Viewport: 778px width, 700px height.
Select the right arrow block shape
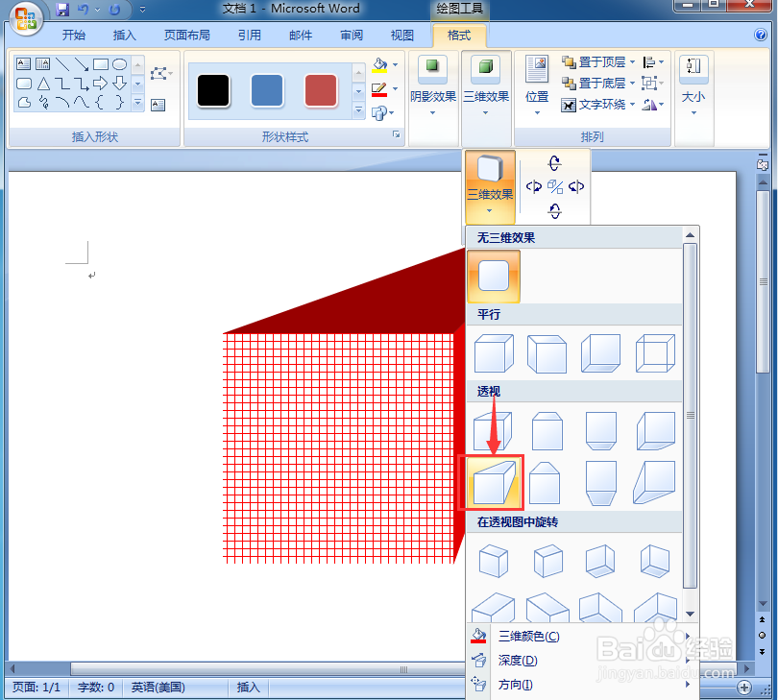(x=100, y=84)
